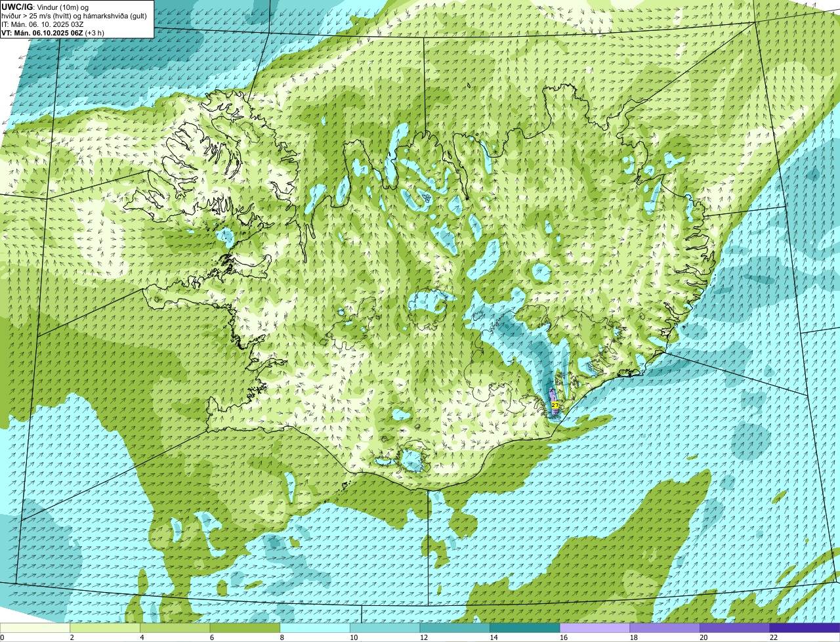Viewport: 840px width, 642px height.
Task: Click the legend scale label '18'
Action: click(x=633, y=637)
